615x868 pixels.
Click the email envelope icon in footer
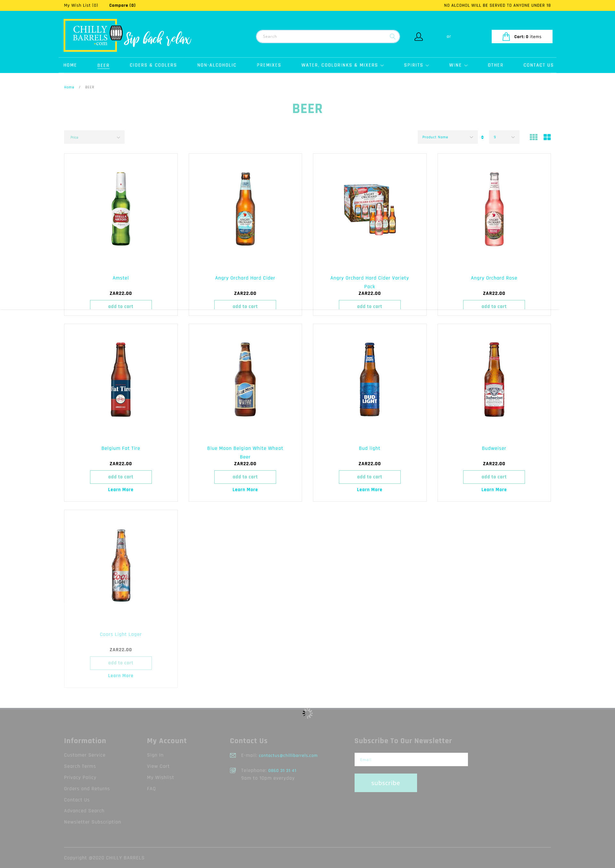click(233, 755)
